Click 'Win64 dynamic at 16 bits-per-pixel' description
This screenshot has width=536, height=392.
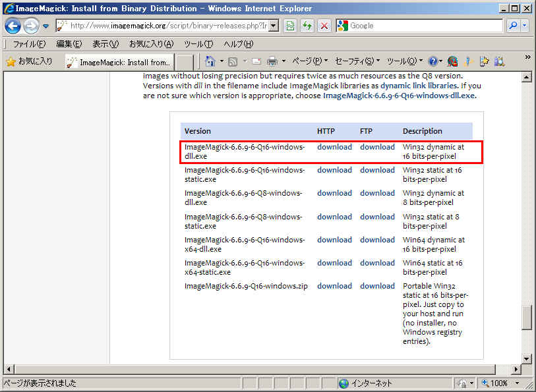point(433,244)
